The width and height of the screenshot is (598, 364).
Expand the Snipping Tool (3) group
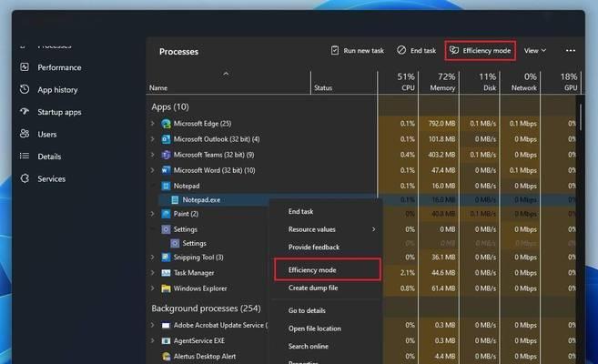153,258
